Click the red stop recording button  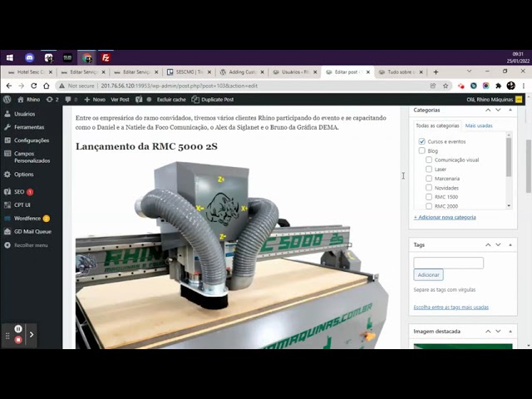pos(18,340)
